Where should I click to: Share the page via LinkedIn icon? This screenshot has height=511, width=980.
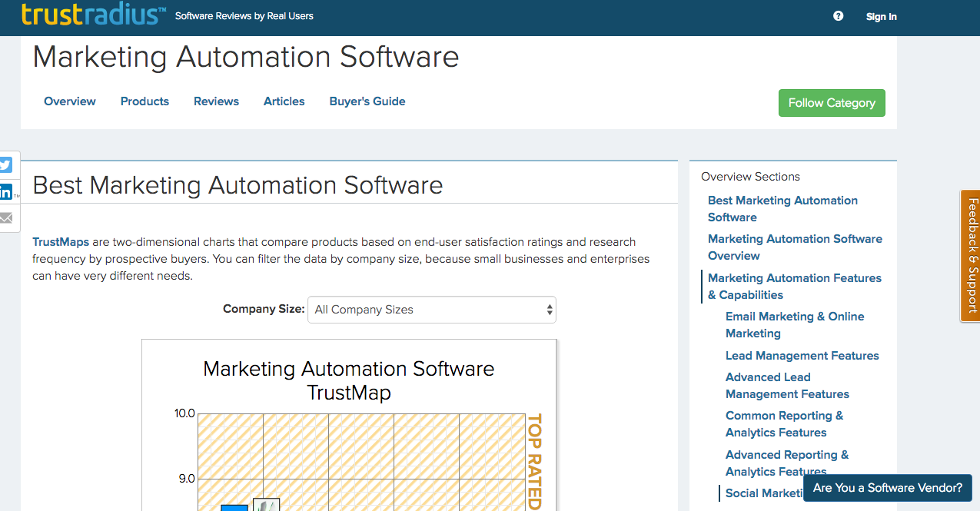tap(7, 192)
